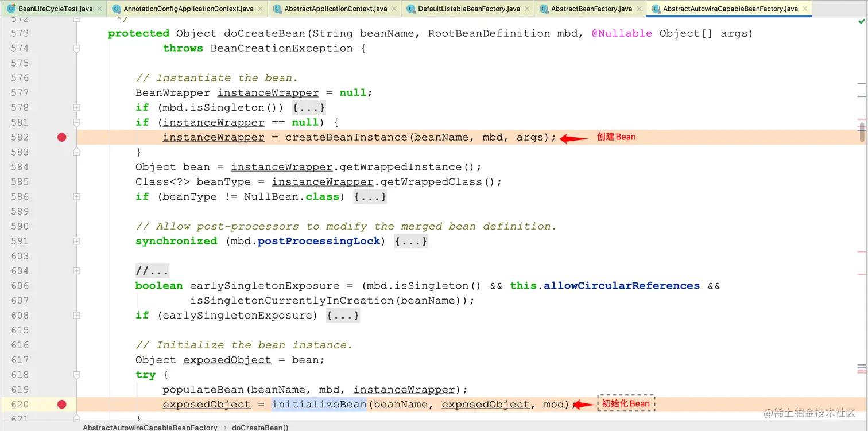The width and height of the screenshot is (868, 431).
Task: Click line number 575 in the gutter
Action: [x=20, y=63]
